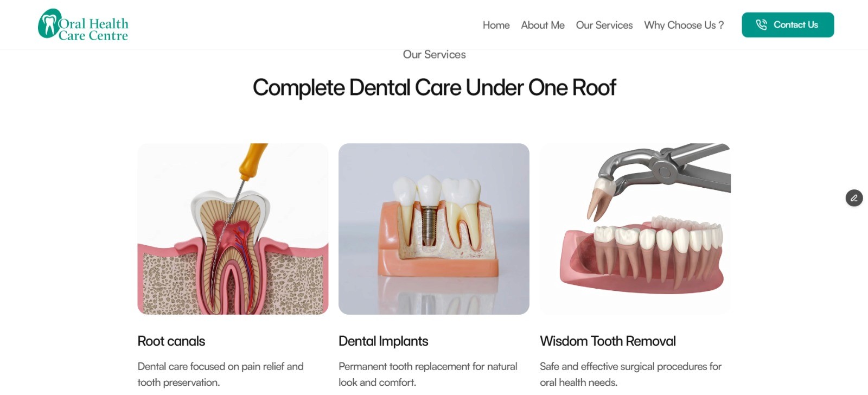This screenshot has height=395, width=868.
Task: Go to About Me page
Action: point(542,25)
